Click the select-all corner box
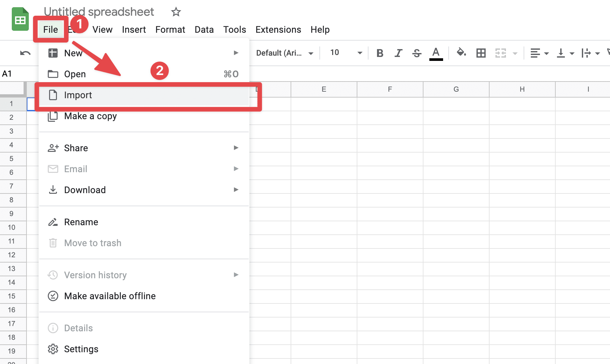 point(13,89)
